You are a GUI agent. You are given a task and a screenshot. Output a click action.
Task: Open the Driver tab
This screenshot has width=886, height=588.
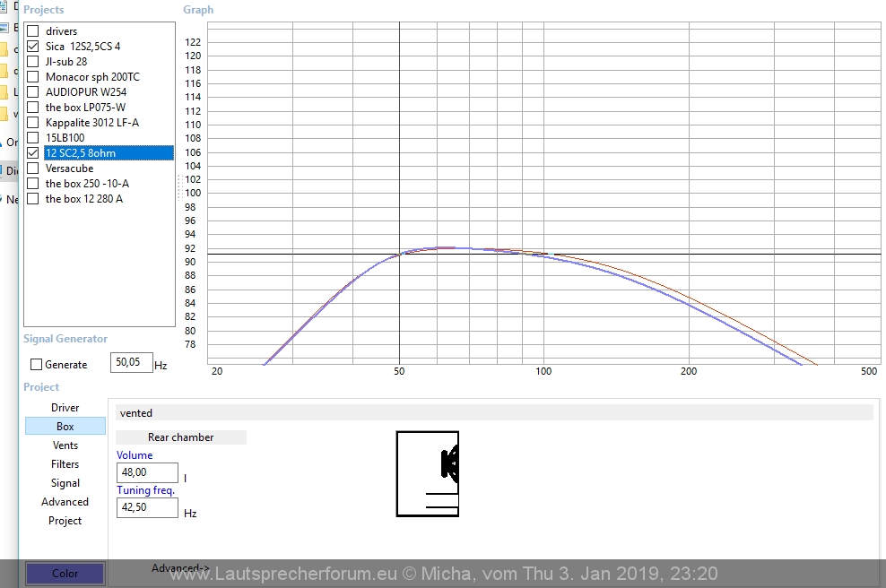click(x=65, y=408)
